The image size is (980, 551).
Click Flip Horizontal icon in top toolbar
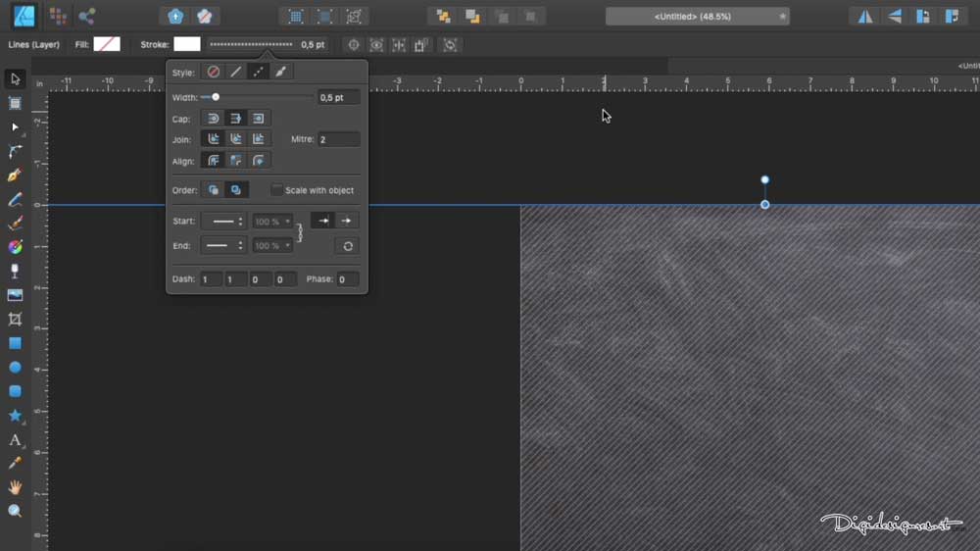coord(865,17)
